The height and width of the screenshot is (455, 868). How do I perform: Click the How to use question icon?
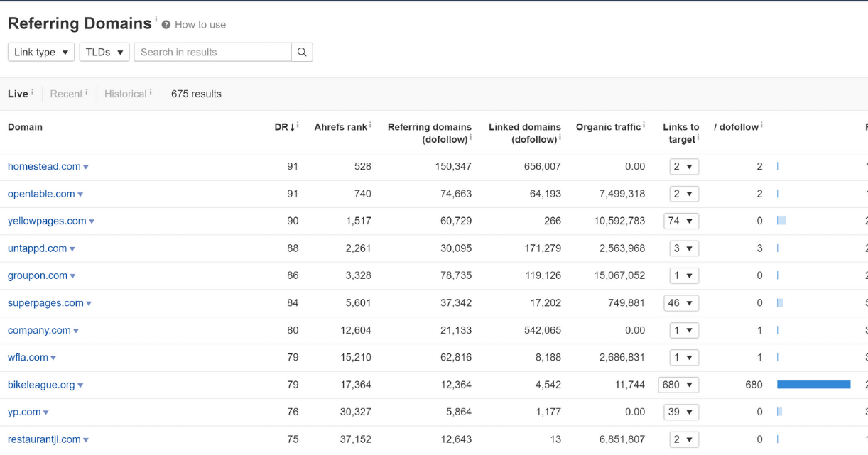pos(166,25)
